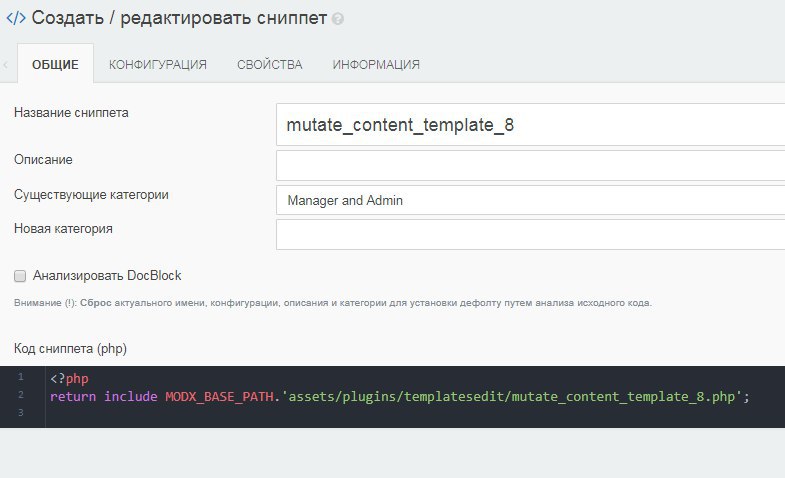
Task: Focus the Название сниппета name field
Action: (x=530, y=125)
